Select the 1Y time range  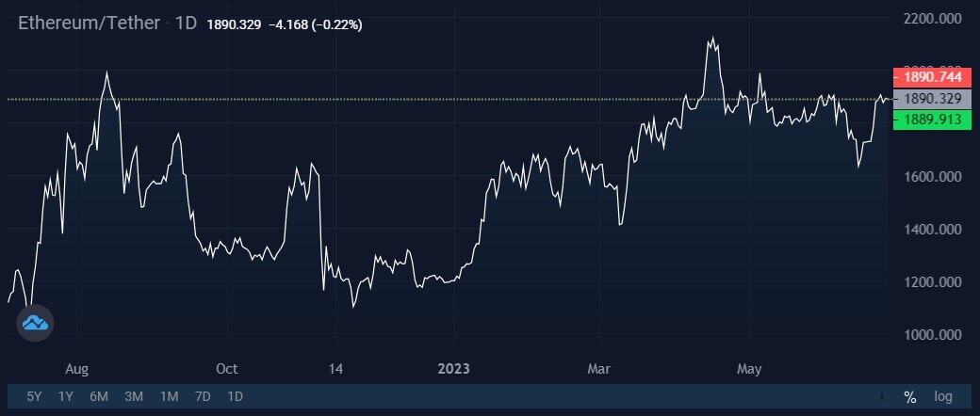coord(66,396)
